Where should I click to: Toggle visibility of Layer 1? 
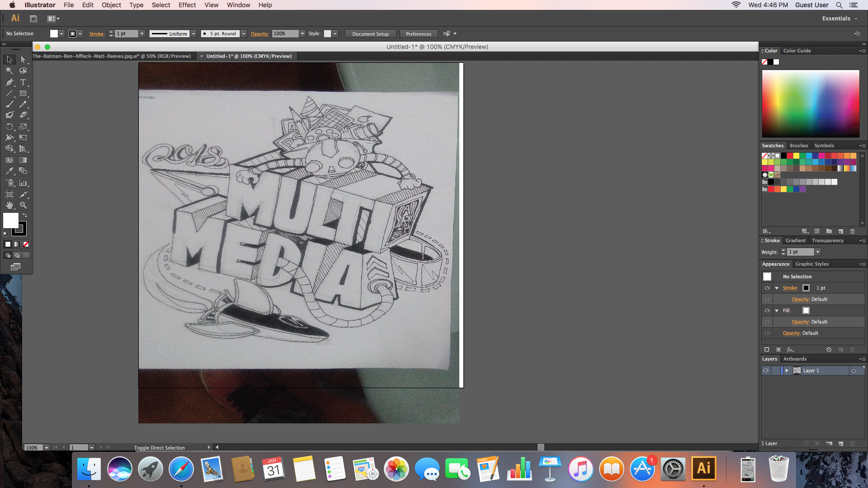point(766,371)
